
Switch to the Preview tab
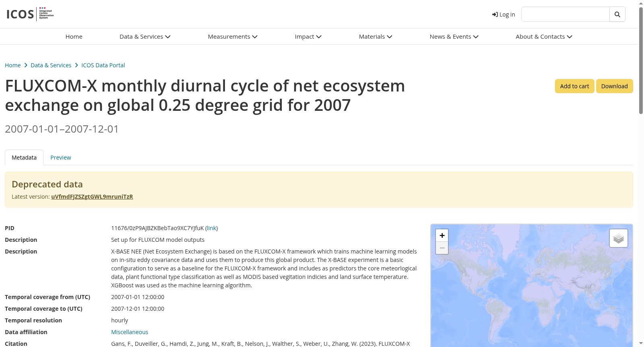[61, 158]
